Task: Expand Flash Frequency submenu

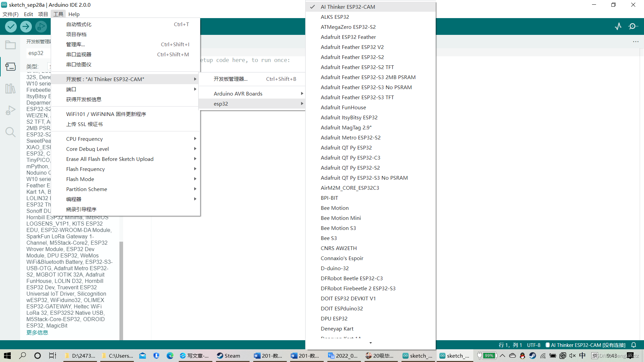Action: pos(126,169)
